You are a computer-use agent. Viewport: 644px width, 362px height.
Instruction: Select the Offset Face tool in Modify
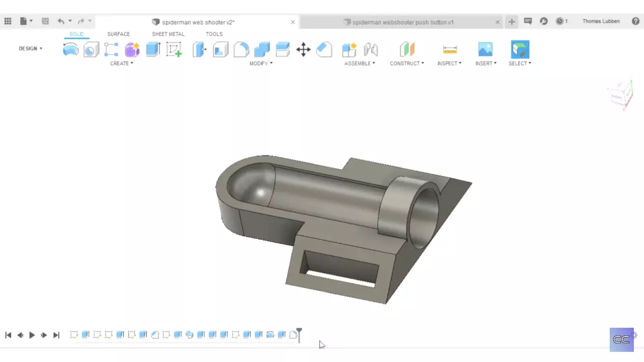point(283,49)
